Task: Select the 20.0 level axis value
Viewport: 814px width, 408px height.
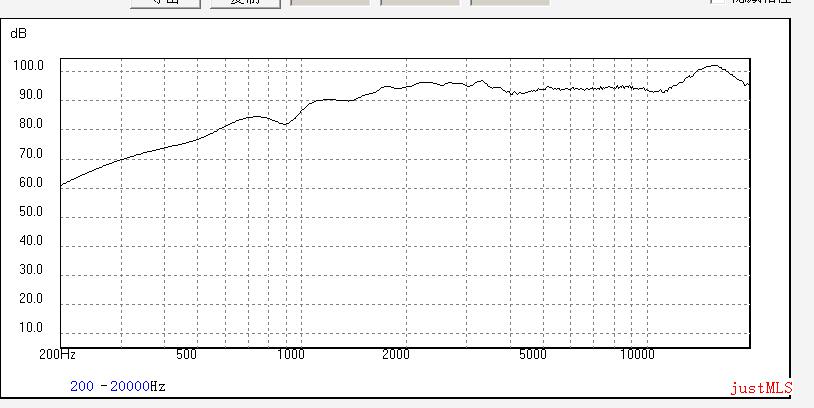Action: click(x=32, y=299)
